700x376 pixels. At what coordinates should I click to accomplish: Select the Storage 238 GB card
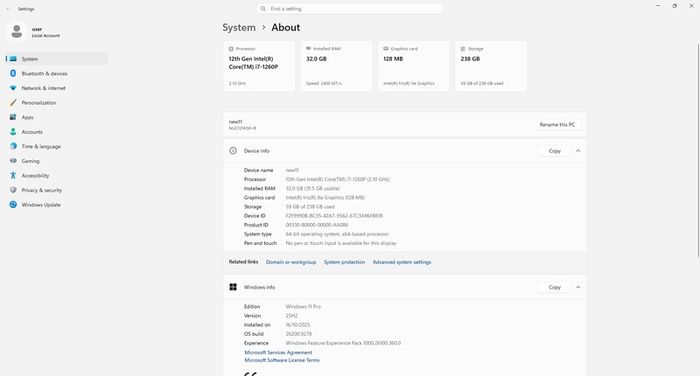point(491,66)
